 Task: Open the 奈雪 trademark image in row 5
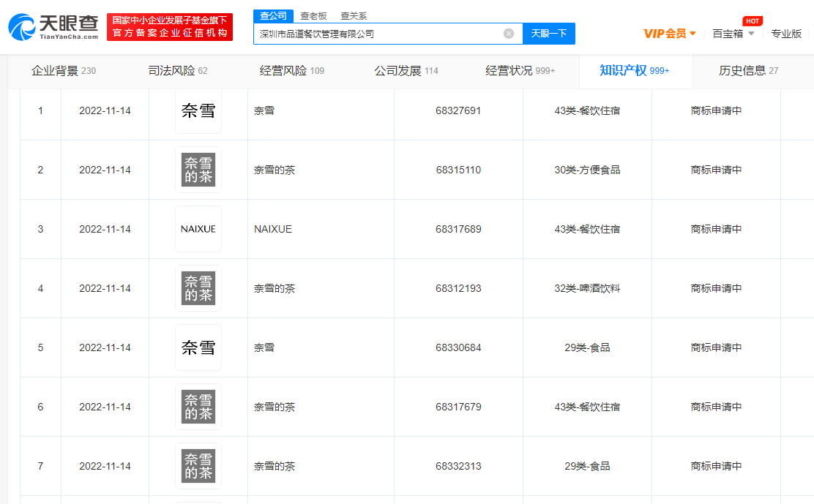coord(198,347)
